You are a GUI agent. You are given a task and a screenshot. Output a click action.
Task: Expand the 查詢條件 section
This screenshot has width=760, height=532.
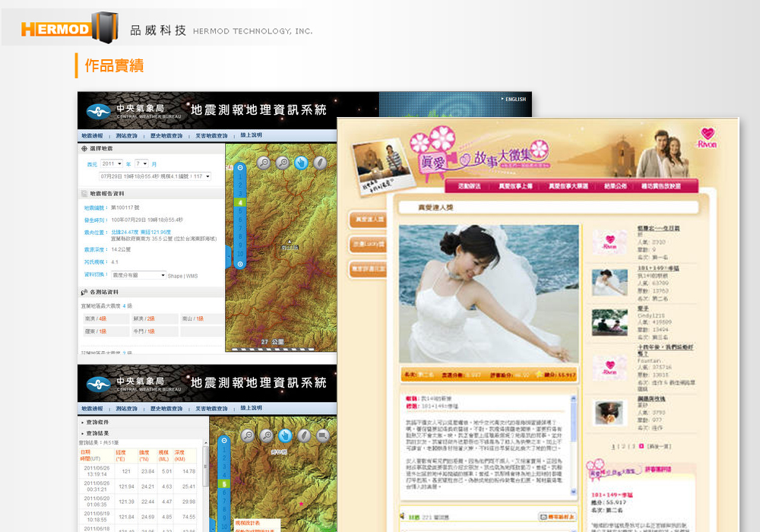coord(98,422)
